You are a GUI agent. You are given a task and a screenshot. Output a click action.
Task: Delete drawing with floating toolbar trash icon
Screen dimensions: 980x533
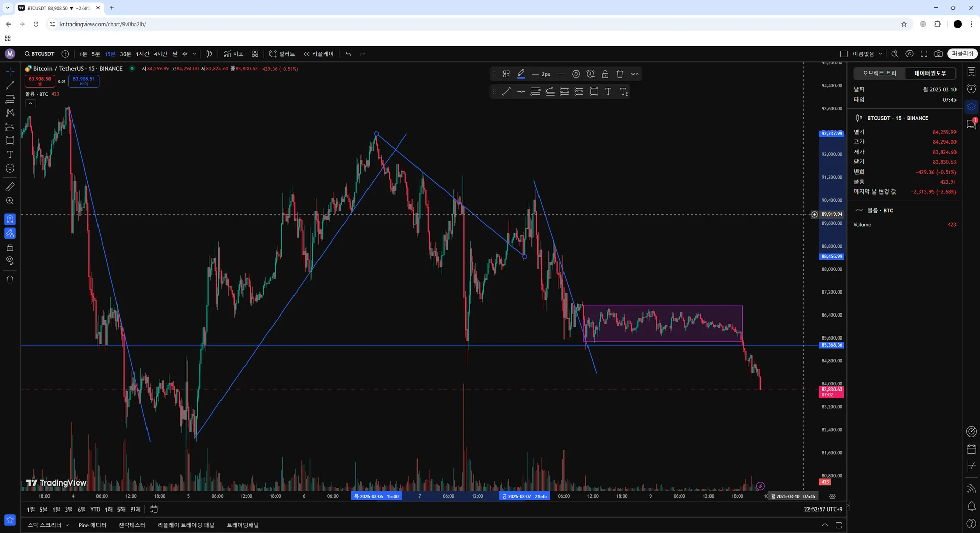click(x=620, y=74)
